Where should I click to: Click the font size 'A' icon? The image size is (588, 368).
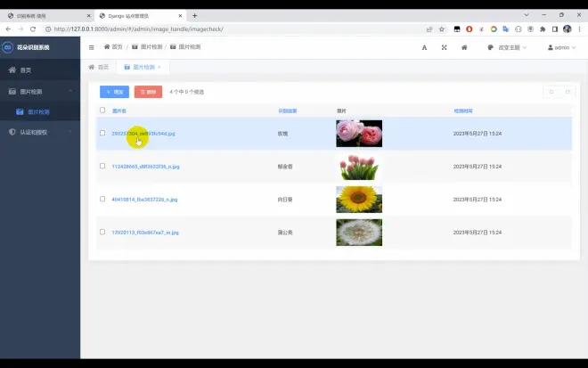pos(423,47)
